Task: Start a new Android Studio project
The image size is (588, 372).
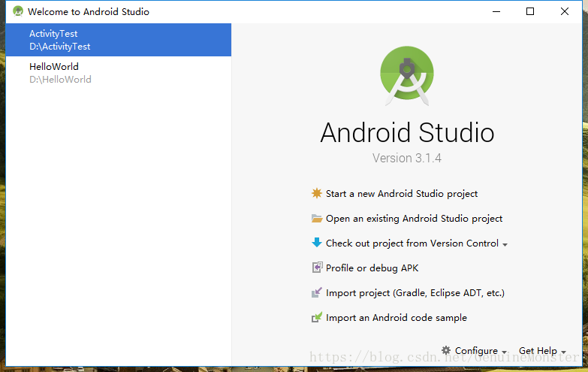Action: pyautogui.click(x=402, y=194)
